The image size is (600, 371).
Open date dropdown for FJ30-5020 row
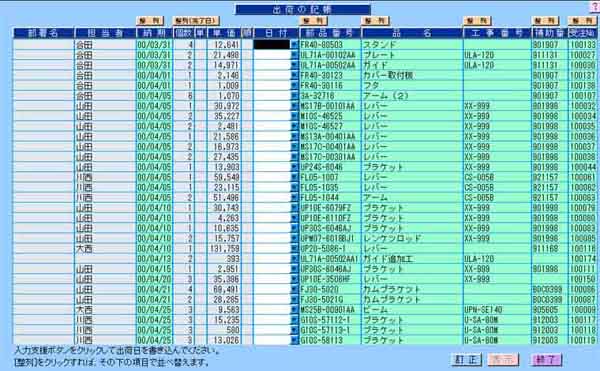click(x=294, y=290)
